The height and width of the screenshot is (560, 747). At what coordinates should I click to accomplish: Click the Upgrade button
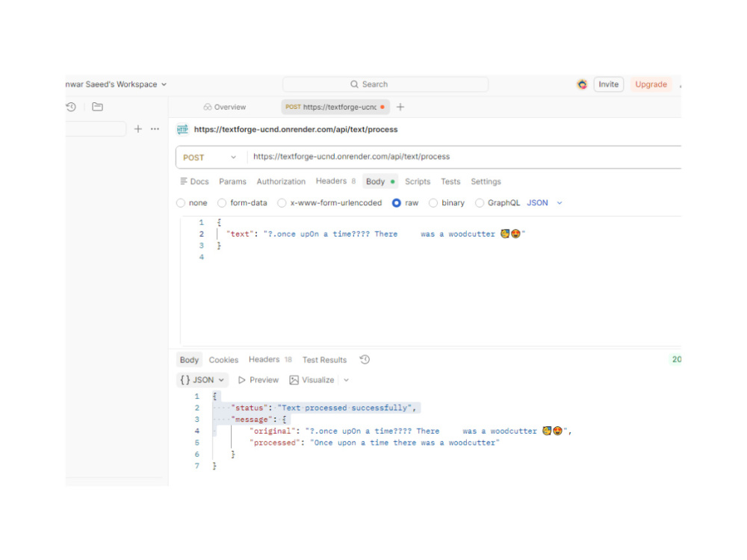651,84
